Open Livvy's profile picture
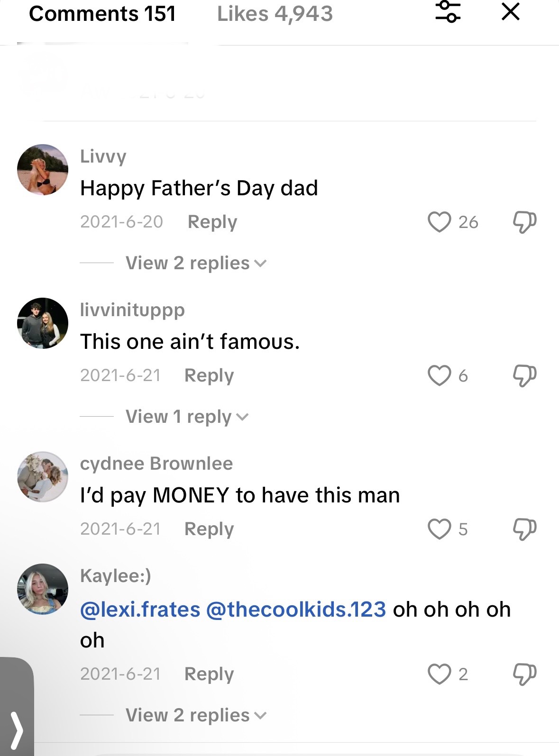The width and height of the screenshot is (559, 756). click(43, 170)
